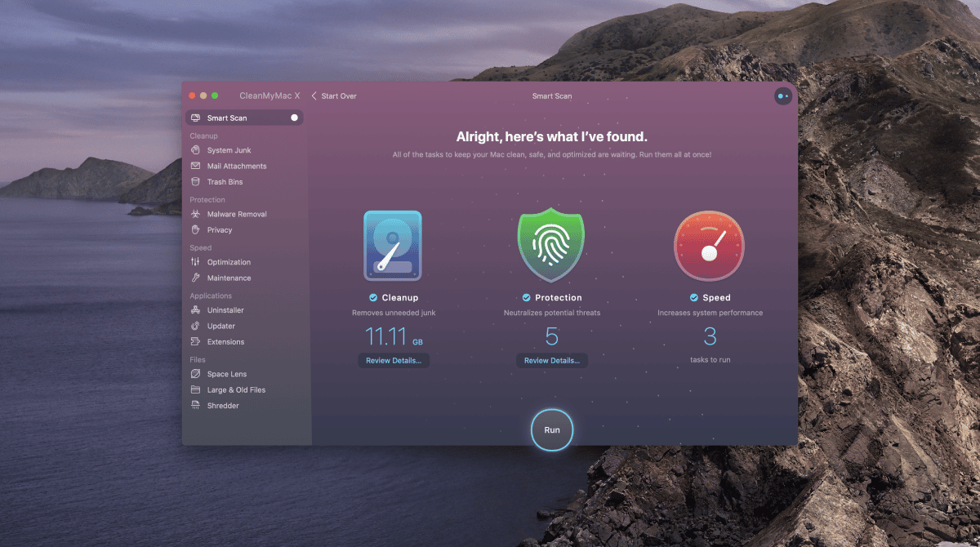980x547 pixels.
Task: Click the Malware Removal biohazard icon
Action: click(195, 214)
